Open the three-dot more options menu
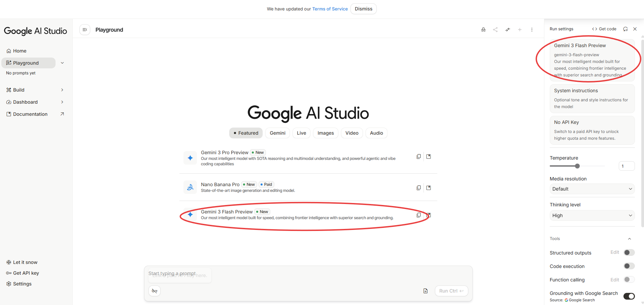The height and width of the screenshot is (305, 644). 532,30
